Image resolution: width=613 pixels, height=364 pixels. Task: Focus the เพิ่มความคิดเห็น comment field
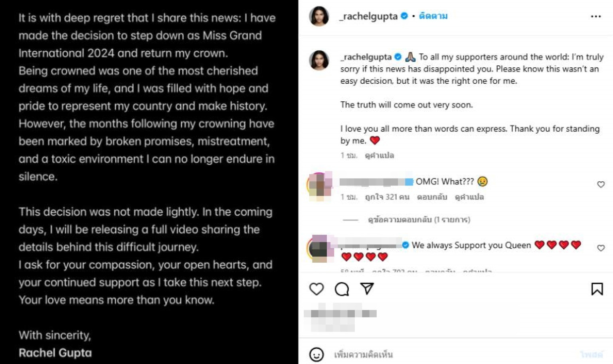(x=439, y=354)
